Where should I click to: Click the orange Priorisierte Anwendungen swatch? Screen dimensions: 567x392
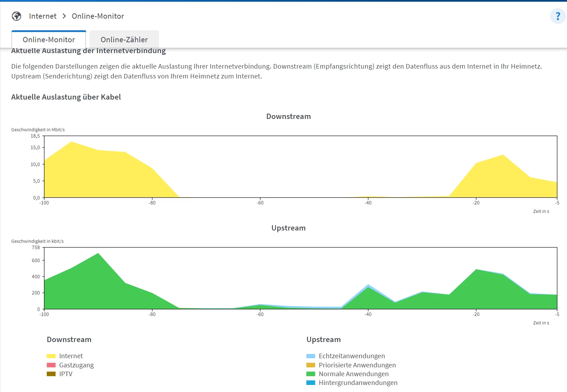click(311, 365)
